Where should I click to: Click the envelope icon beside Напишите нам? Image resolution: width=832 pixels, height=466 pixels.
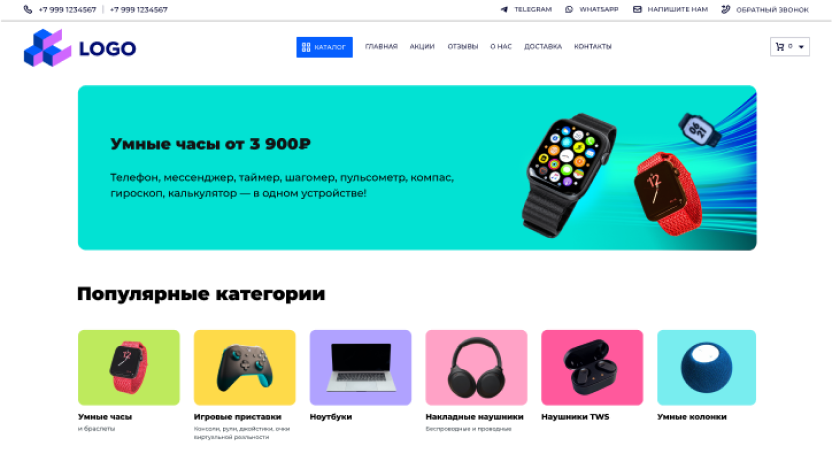coord(637,10)
